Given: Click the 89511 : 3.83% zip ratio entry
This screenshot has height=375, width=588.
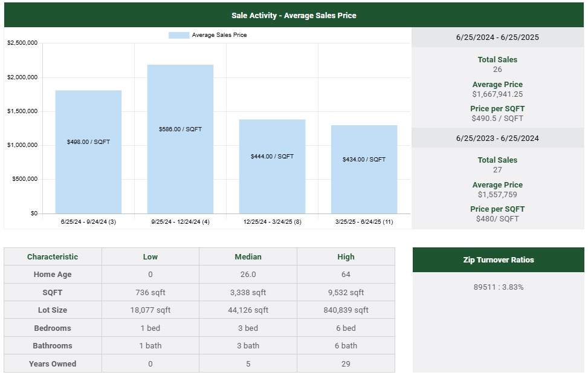Looking at the screenshot, I should click(498, 287).
